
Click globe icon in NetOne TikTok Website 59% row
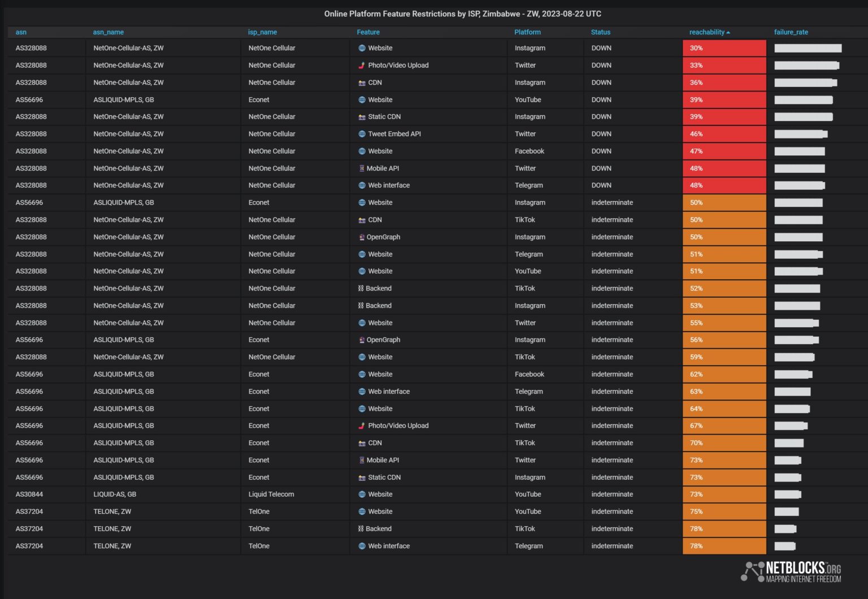(362, 357)
